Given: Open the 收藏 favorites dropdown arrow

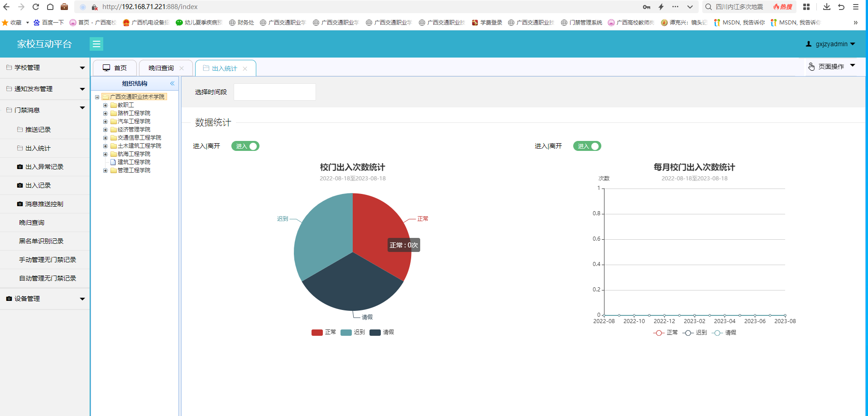Looking at the screenshot, I should (28, 22).
